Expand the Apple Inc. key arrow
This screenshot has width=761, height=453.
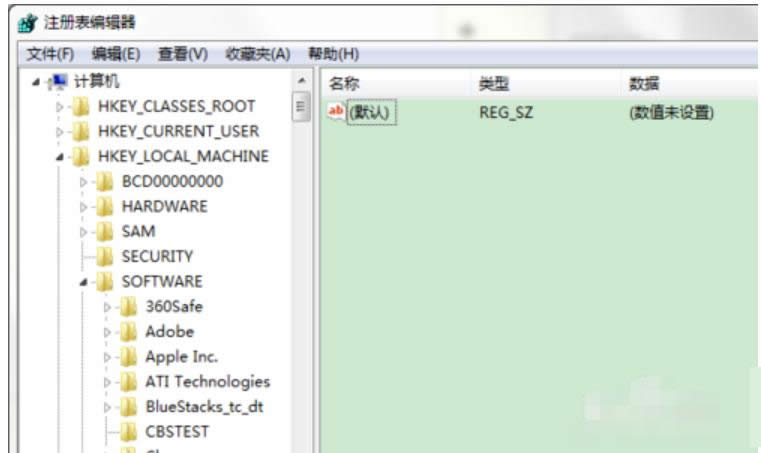pos(108,357)
